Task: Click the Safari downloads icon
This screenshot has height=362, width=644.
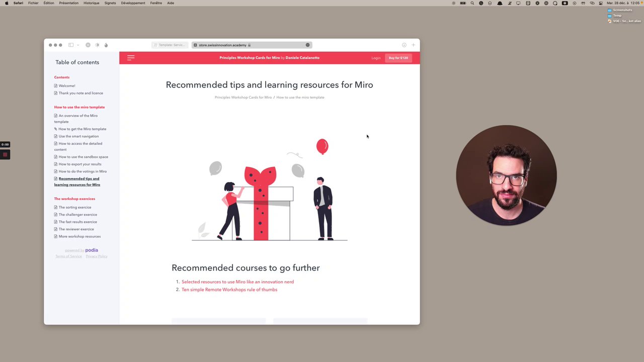Action: (x=404, y=45)
